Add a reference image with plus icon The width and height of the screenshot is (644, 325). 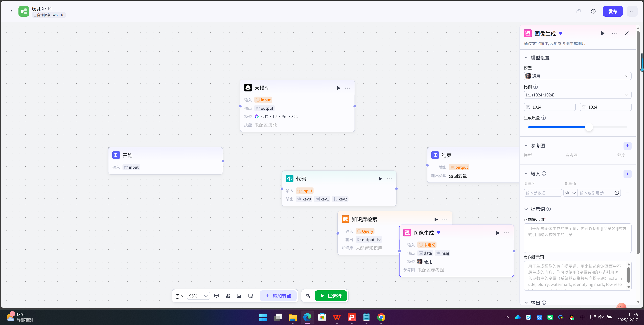[627, 146]
